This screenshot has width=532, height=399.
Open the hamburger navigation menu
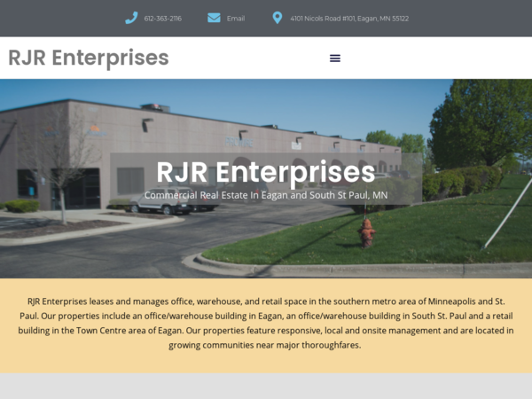[x=335, y=58]
